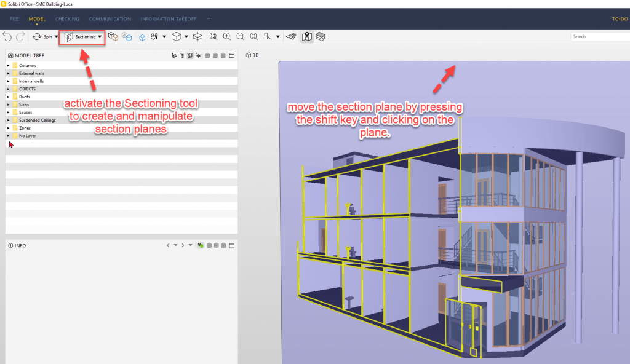Image resolution: width=630 pixels, height=364 pixels.
Task: Click the zoom to selection magnifier icon
Action: point(254,36)
